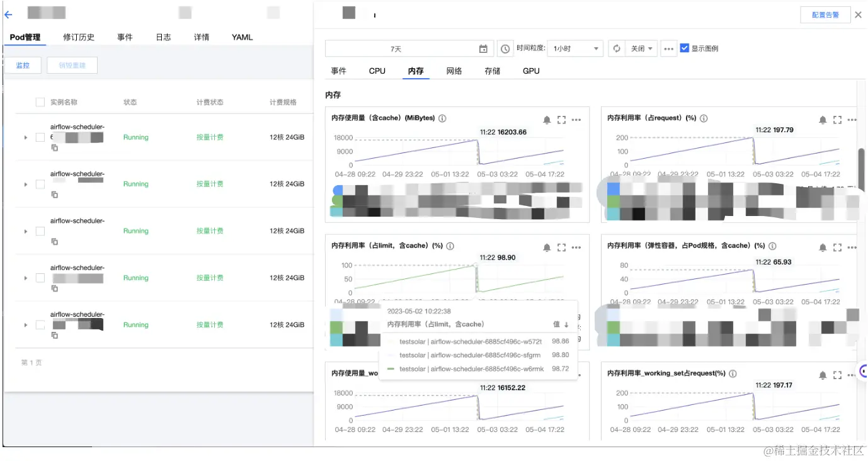Image resolution: width=868 pixels, height=461 pixels.
Task: Select the first pod row checkbox
Action: point(40,137)
